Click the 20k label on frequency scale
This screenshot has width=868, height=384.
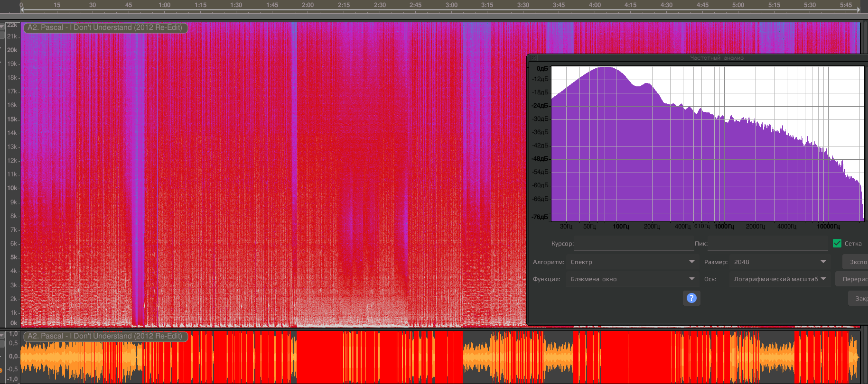point(12,50)
